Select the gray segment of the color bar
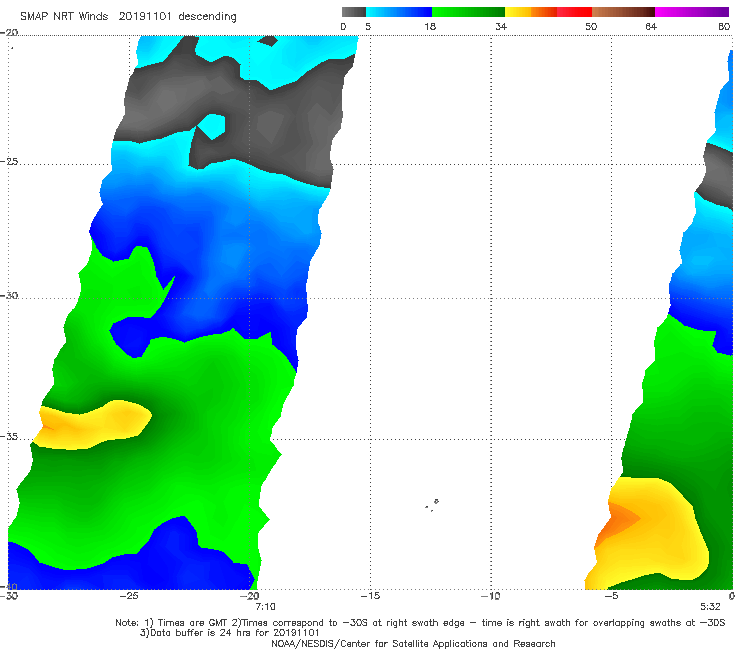This screenshot has height=650, width=740. click(353, 12)
